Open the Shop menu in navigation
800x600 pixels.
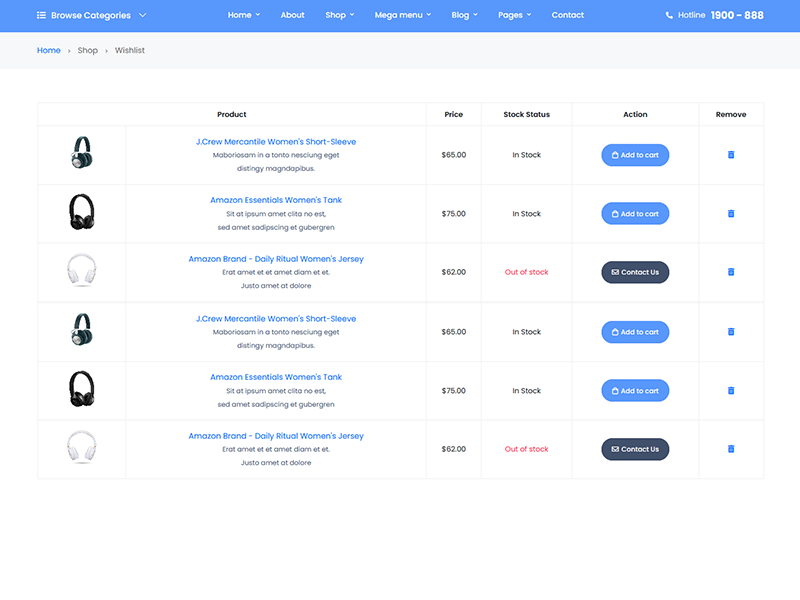pos(339,16)
